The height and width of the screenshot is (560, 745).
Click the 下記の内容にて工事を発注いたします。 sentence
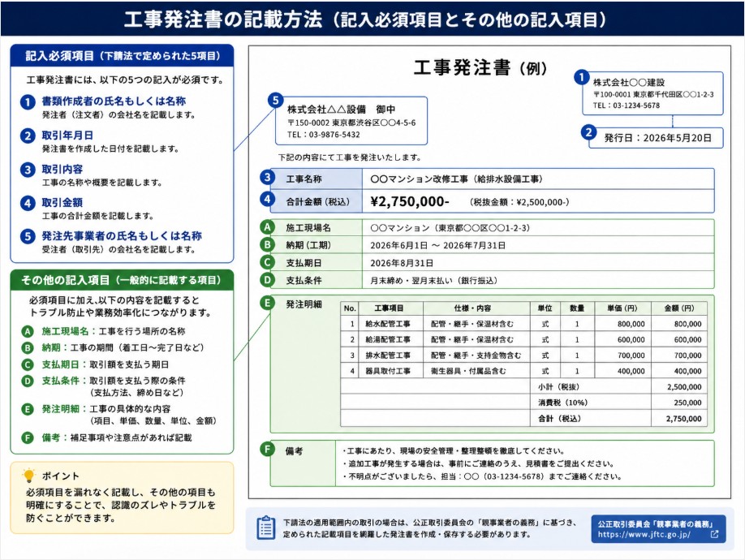tap(350, 157)
